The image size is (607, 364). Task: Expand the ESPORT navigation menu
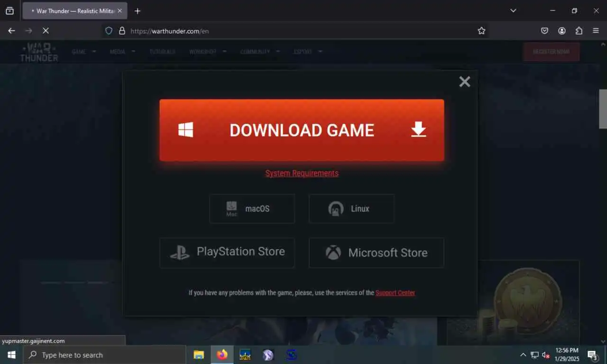pos(308,52)
